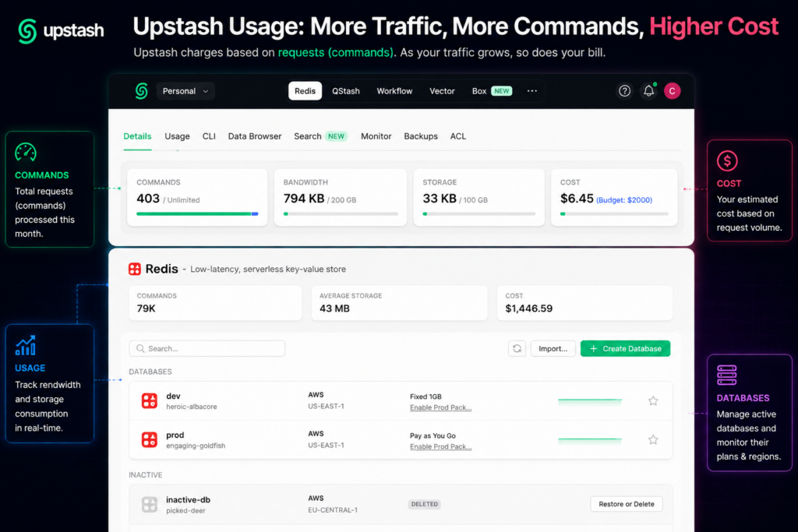Open the ACL tab

pos(458,136)
